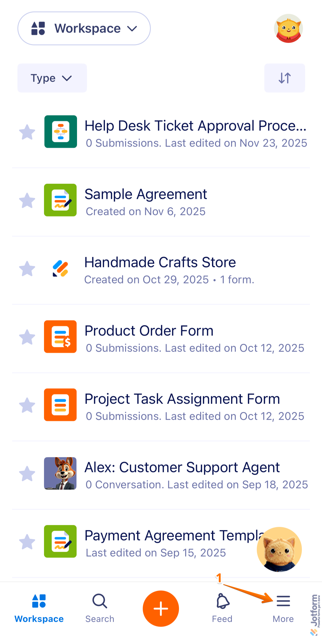Star the Sample Agreement item

(27, 200)
